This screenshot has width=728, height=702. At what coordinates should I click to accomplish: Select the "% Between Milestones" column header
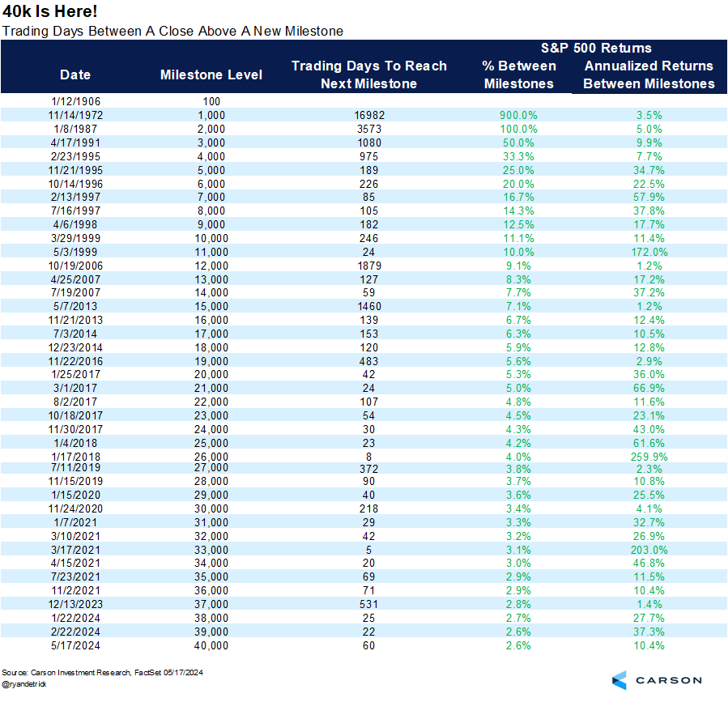coord(519,74)
